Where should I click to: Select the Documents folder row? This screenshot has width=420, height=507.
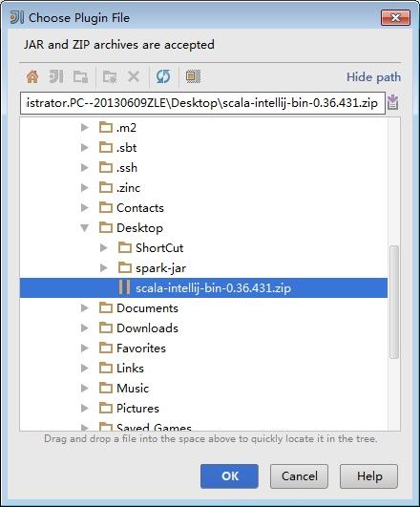(x=203, y=307)
